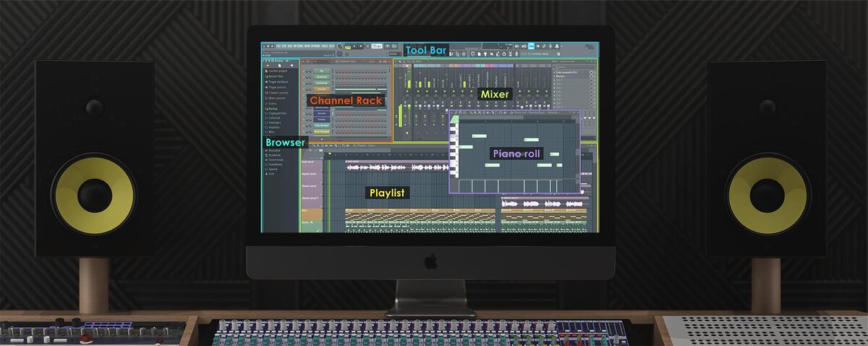
Task: Click the browser file icon in header
Action: click(279, 66)
